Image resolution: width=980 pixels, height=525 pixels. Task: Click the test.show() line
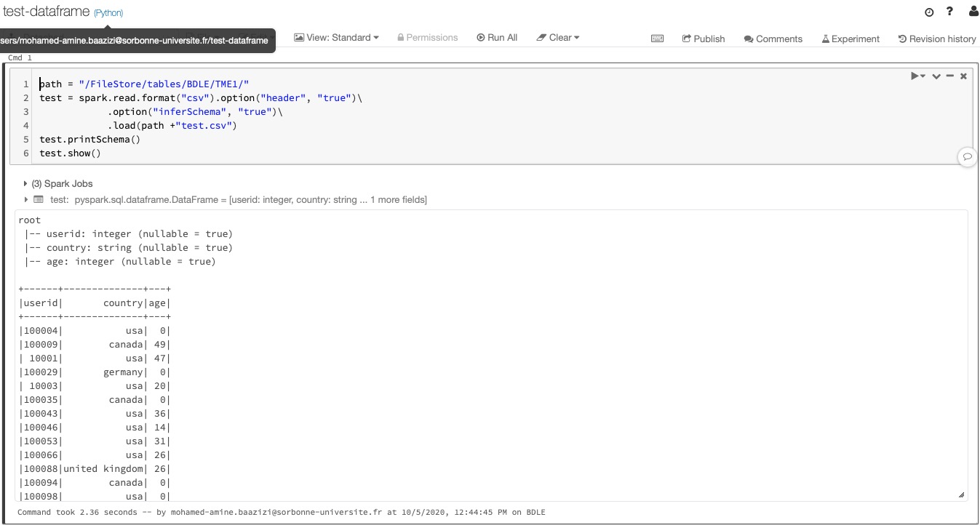click(x=71, y=153)
